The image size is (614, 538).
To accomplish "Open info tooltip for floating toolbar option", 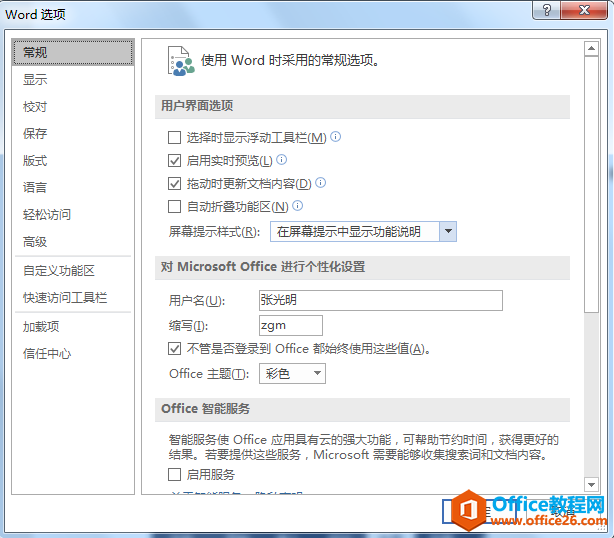I will click(336, 137).
